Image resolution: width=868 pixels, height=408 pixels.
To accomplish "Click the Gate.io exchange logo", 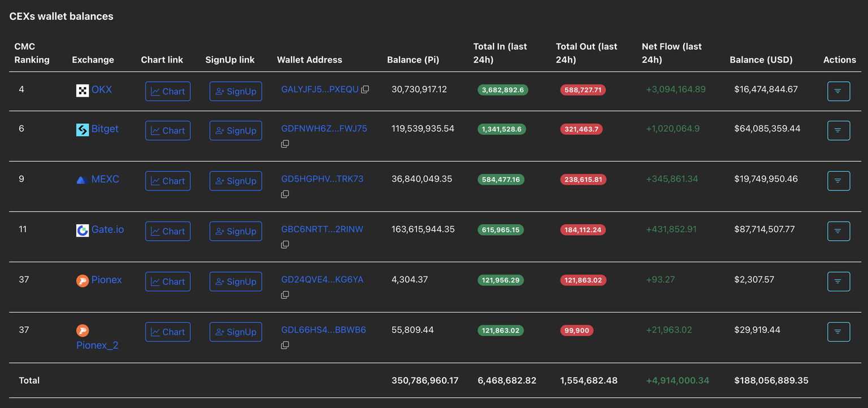I will coord(83,230).
